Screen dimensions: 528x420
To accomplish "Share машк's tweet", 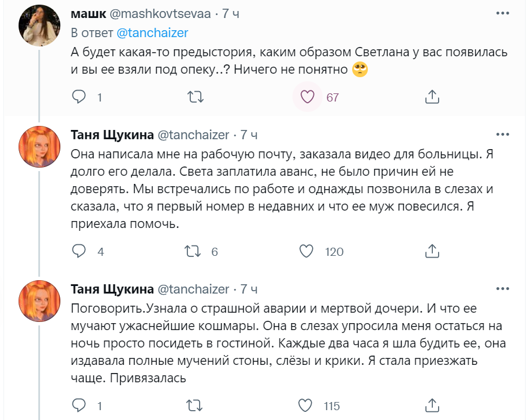I will coord(431,97).
